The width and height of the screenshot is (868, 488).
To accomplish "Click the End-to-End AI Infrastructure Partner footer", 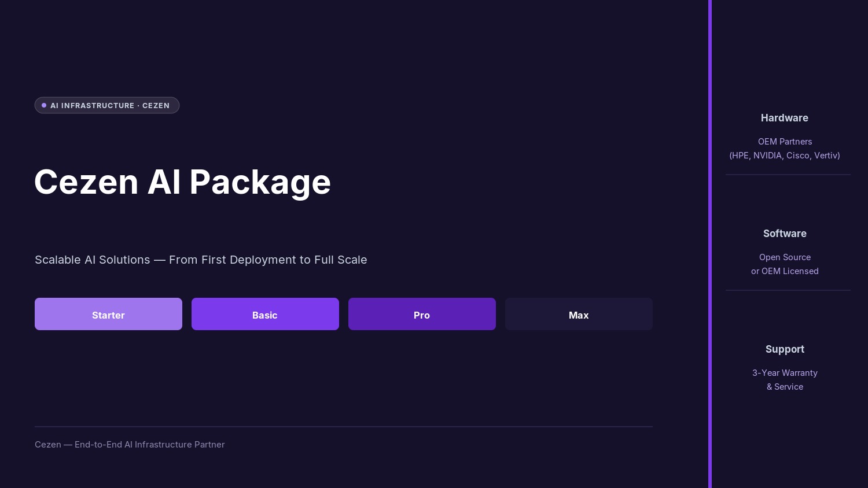I will point(130,445).
